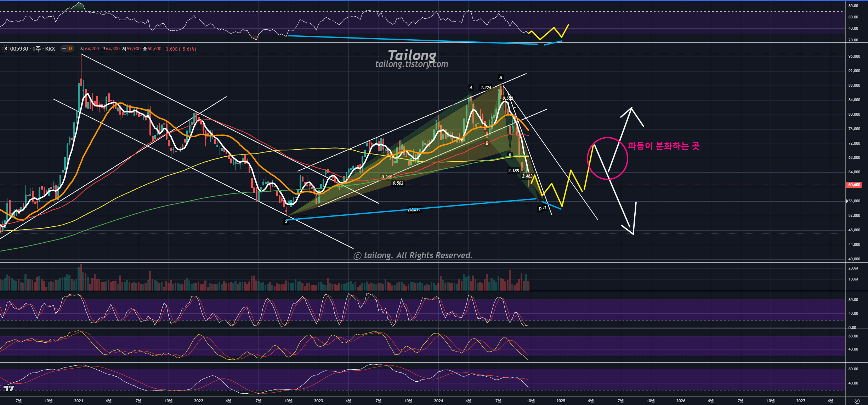Click the '1.224' ratio label near peak
The image size is (868, 405).
pyautogui.click(x=486, y=87)
